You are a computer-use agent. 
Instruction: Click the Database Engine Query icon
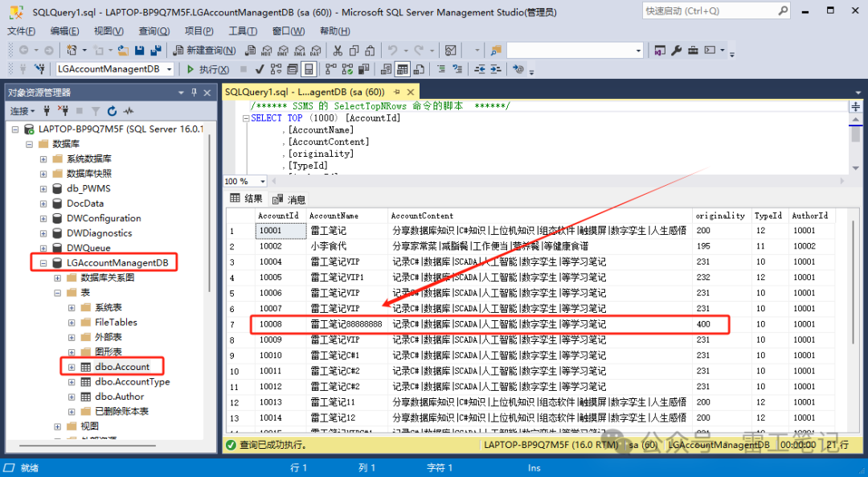pos(250,51)
